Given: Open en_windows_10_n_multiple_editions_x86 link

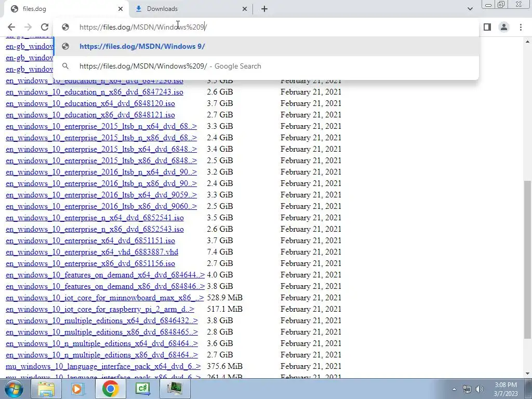Looking at the screenshot, I should pos(102,355).
